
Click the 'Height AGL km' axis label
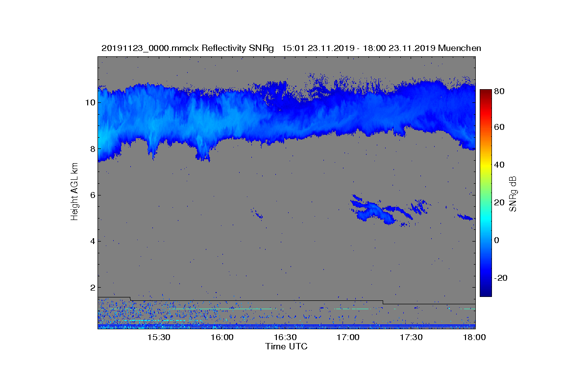[x=74, y=193]
